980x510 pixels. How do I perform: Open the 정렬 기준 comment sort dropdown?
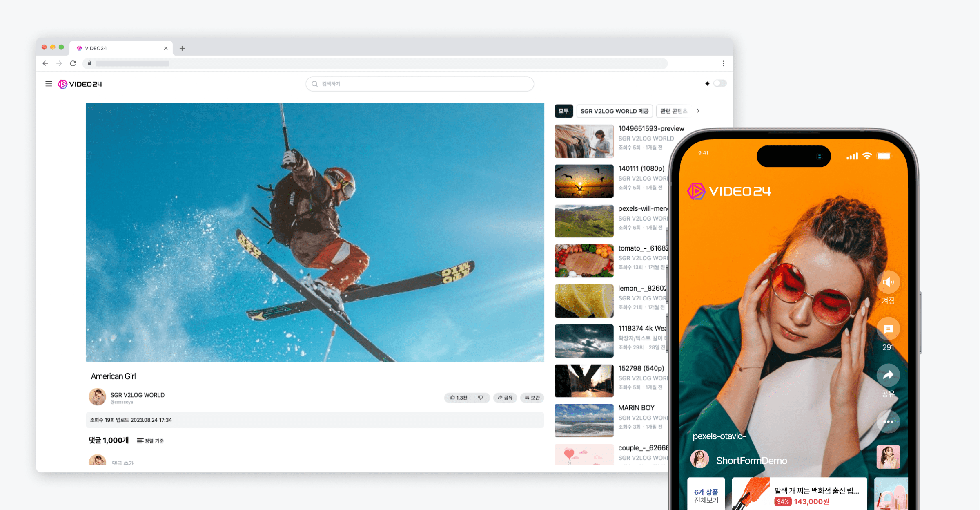(150, 441)
